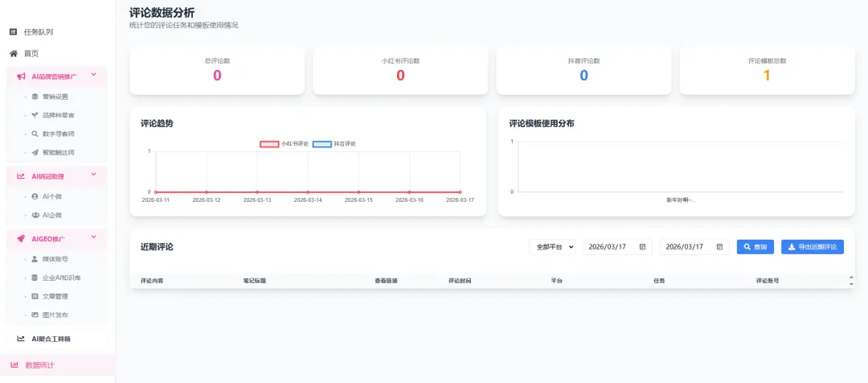The height and width of the screenshot is (383, 868).
Task: Open AI企微 group icon item
Action: tap(35, 215)
